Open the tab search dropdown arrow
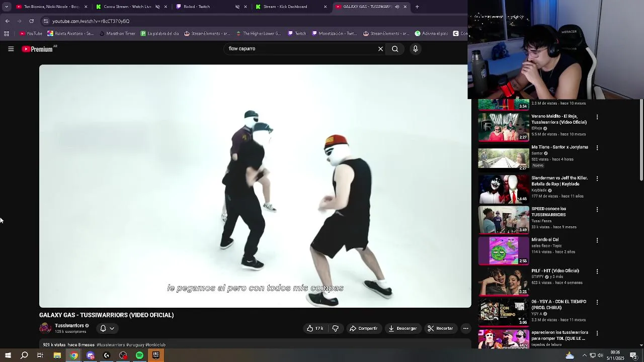The height and width of the screenshot is (362, 644). pyautogui.click(x=7, y=7)
